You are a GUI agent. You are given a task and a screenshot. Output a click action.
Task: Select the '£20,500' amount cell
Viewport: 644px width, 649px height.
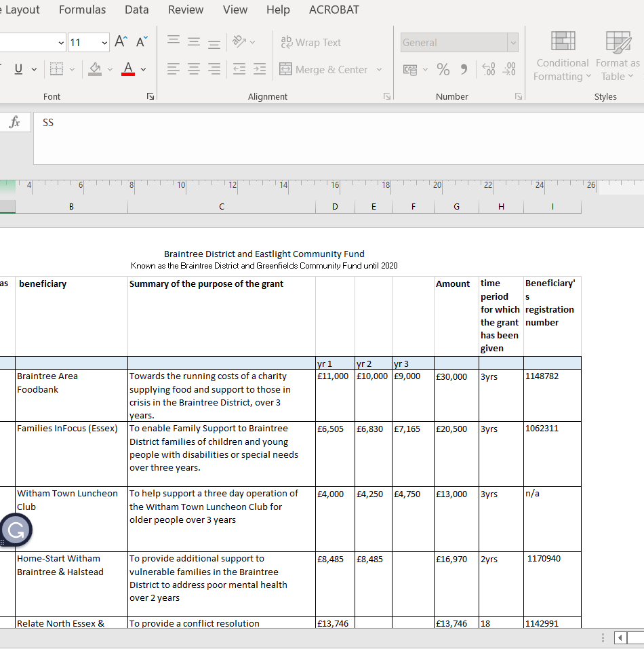(x=457, y=454)
